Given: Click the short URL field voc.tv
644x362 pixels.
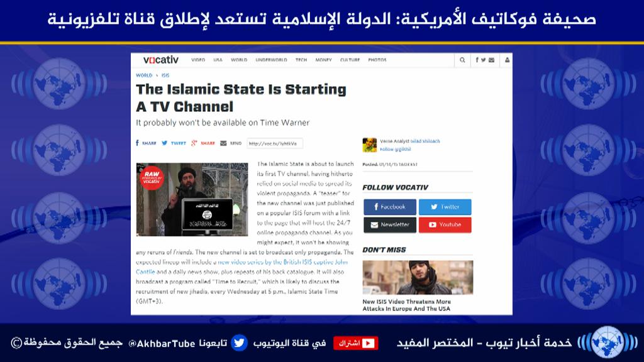Looking at the screenshot, I should pyautogui.click(x=275, y=143).
